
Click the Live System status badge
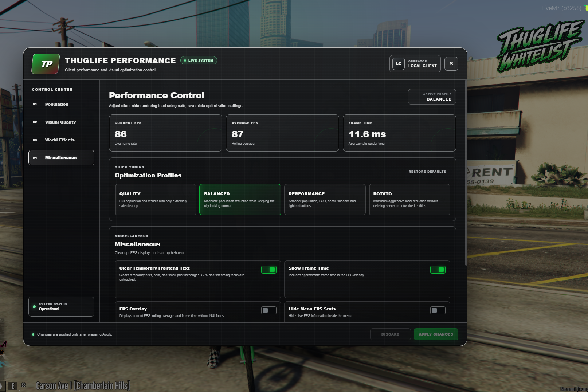tap(199, 60)
